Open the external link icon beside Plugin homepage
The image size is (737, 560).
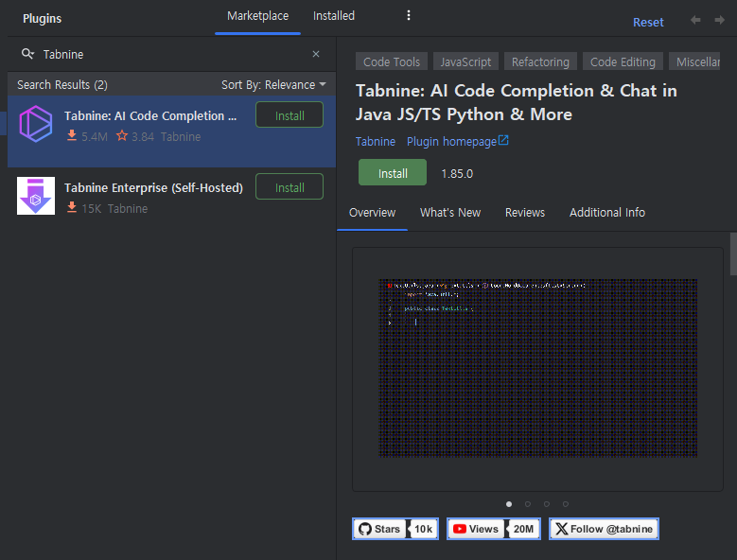click(x=503, y=140)
